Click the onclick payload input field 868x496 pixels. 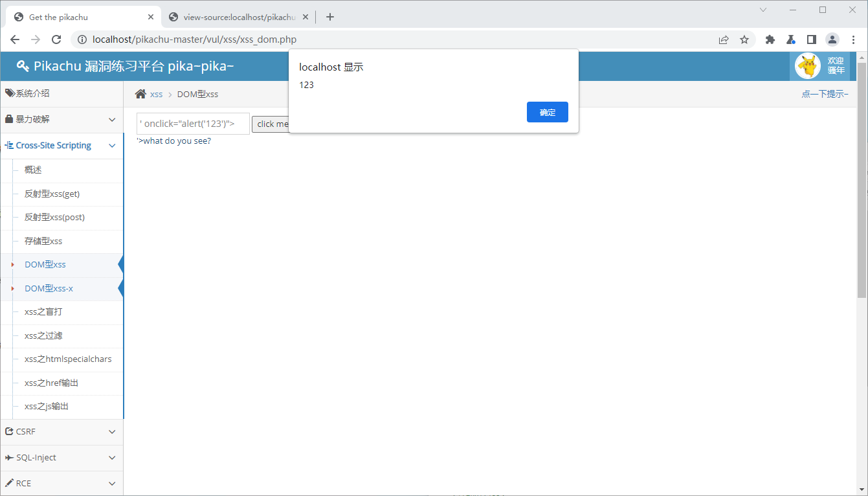[x=193, y=124]
